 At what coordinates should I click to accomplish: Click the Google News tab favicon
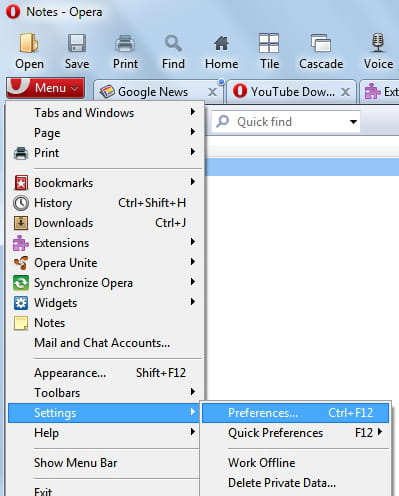(x=107, y=91)
